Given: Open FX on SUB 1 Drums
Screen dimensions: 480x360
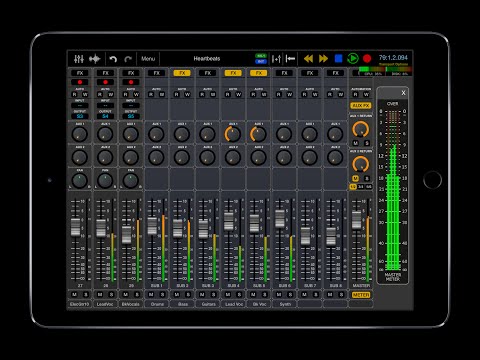Looking at the screenshot, I should coord(156,73).
